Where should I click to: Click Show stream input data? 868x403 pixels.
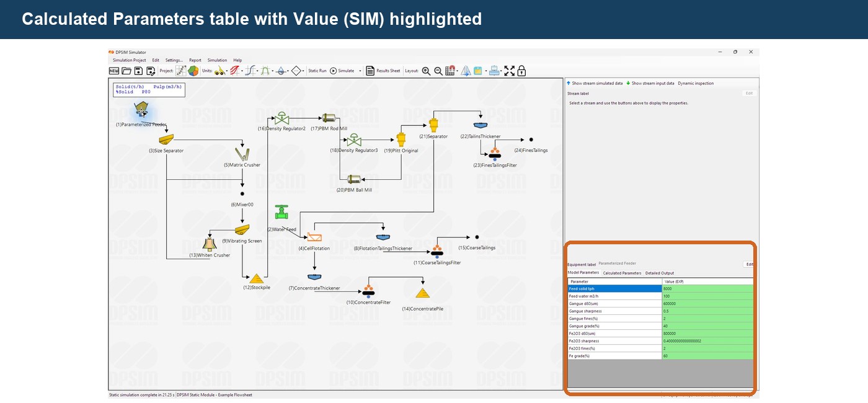coord(650,83)
